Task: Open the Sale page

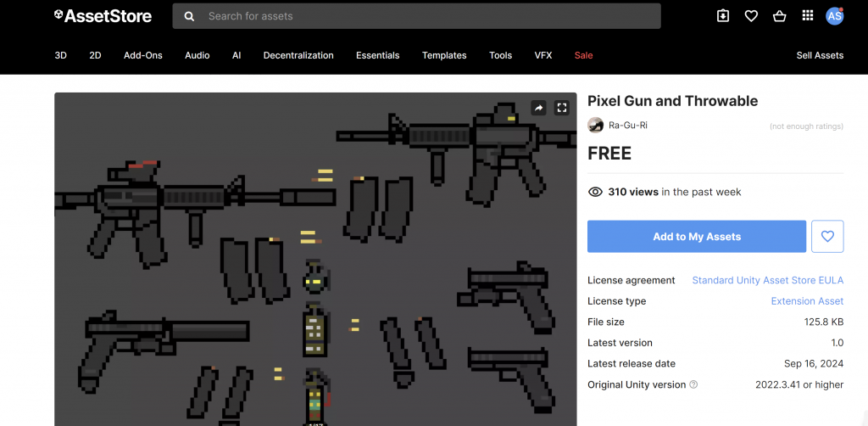Action: click(x=583, y=55)
